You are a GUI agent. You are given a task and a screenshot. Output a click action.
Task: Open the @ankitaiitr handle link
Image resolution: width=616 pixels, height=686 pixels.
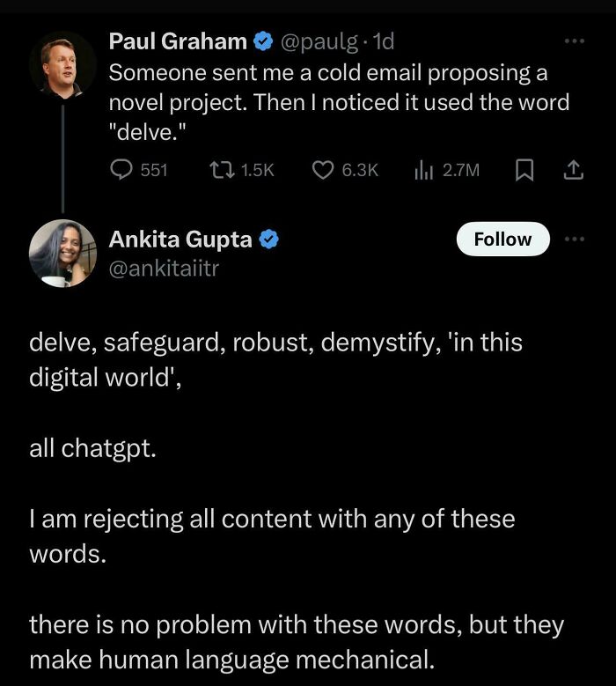(x=163, y=268)
